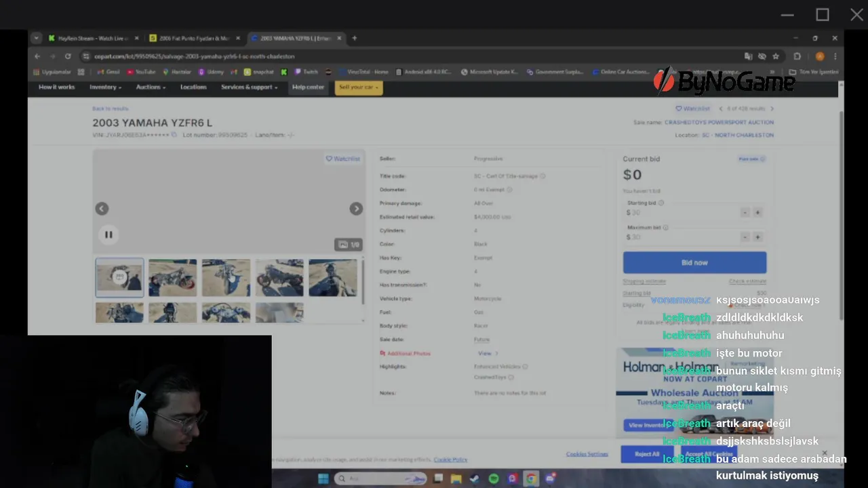Open the Twitch bookmark
Image resolution: width=868 pixels, height=488 pixels.
click(x=306, y=72)
